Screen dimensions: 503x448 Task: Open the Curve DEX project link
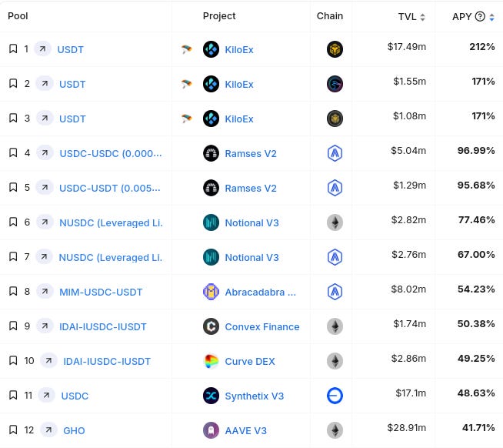click(250, 361)
